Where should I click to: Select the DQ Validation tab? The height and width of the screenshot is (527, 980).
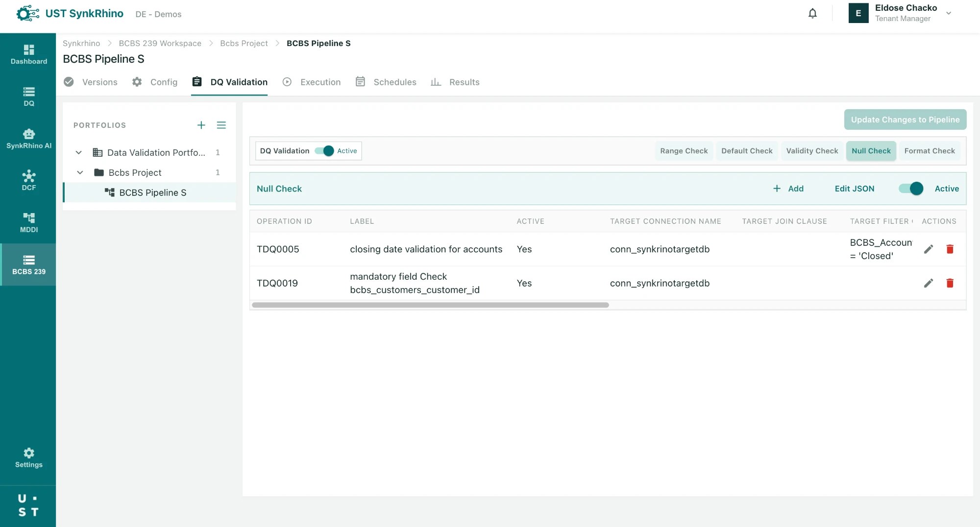click(x=230, y=82)
